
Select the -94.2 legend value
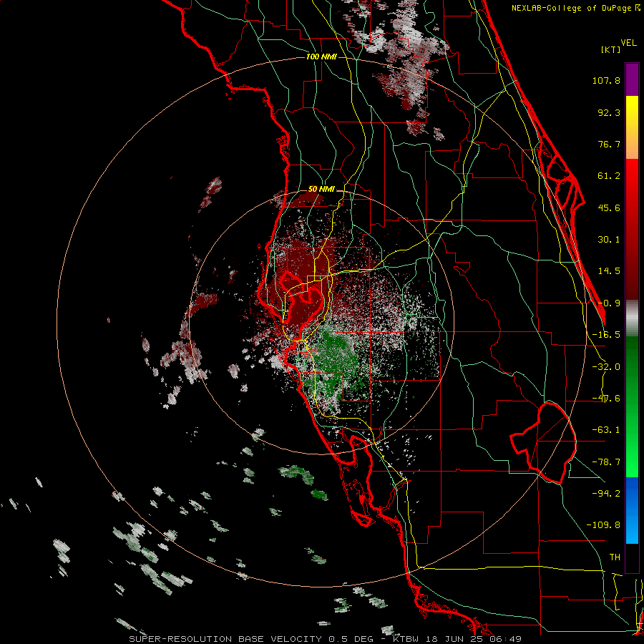pos(606,493)
